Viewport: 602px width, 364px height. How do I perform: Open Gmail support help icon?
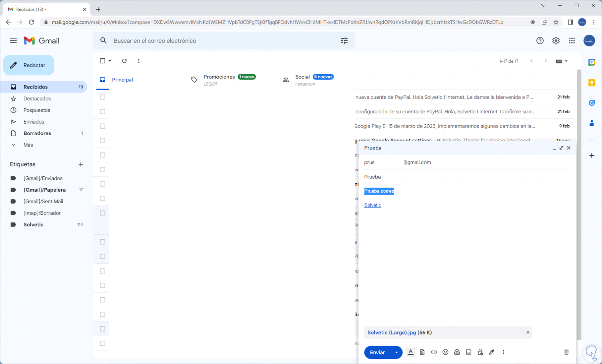[x=540, y=41]
